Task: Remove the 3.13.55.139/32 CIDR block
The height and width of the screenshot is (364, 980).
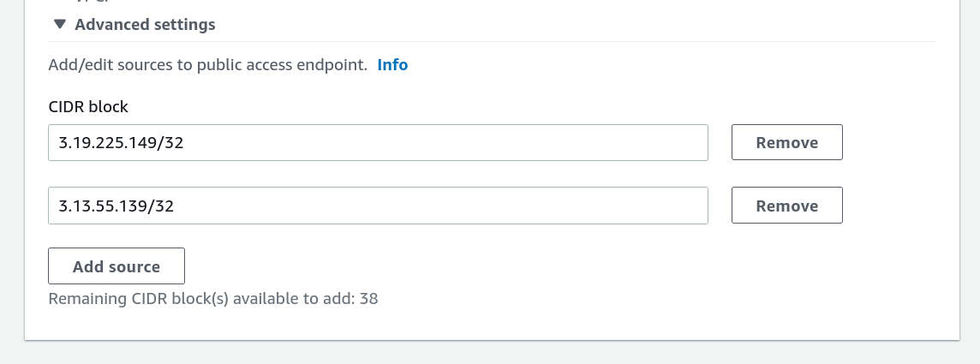Action: [786, 206]
